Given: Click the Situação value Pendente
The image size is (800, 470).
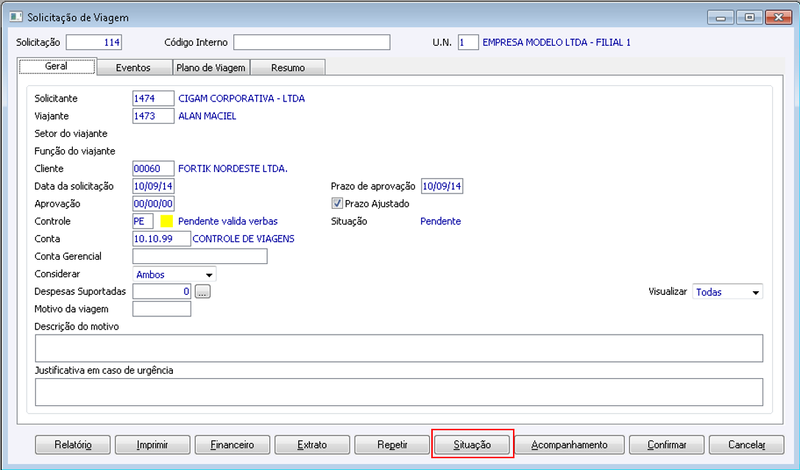Looking at the screenshot, I should 440,221.
